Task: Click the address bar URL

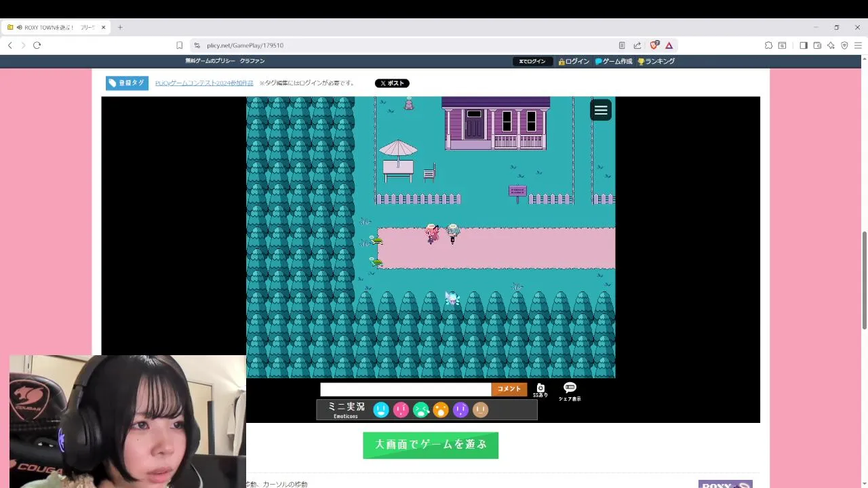Action: (245, 45)
